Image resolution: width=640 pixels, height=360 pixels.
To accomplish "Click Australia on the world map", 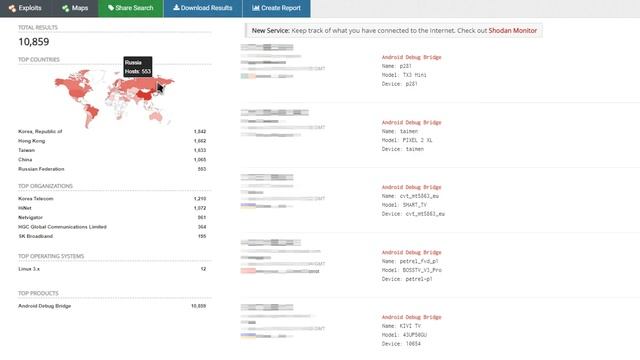I will (155, 117).
